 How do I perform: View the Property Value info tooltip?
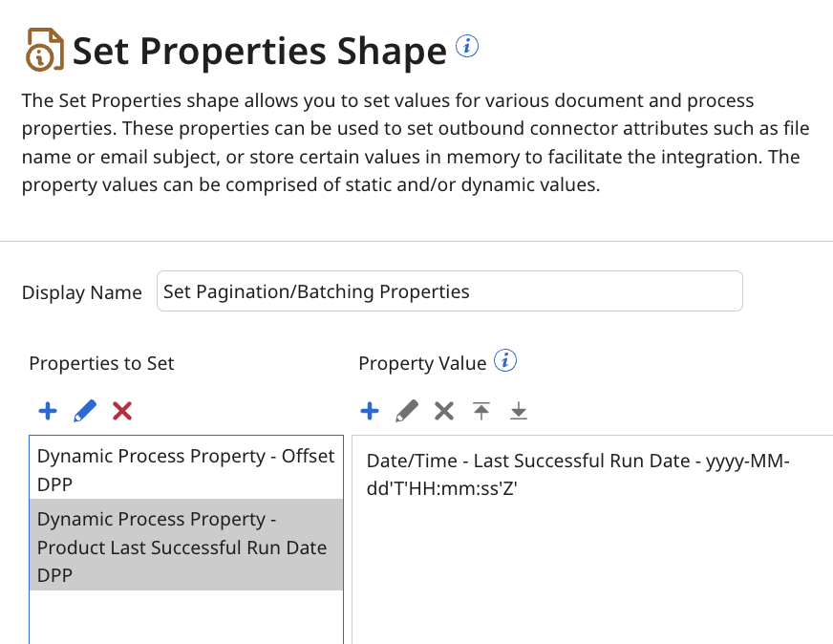(505, 360)
